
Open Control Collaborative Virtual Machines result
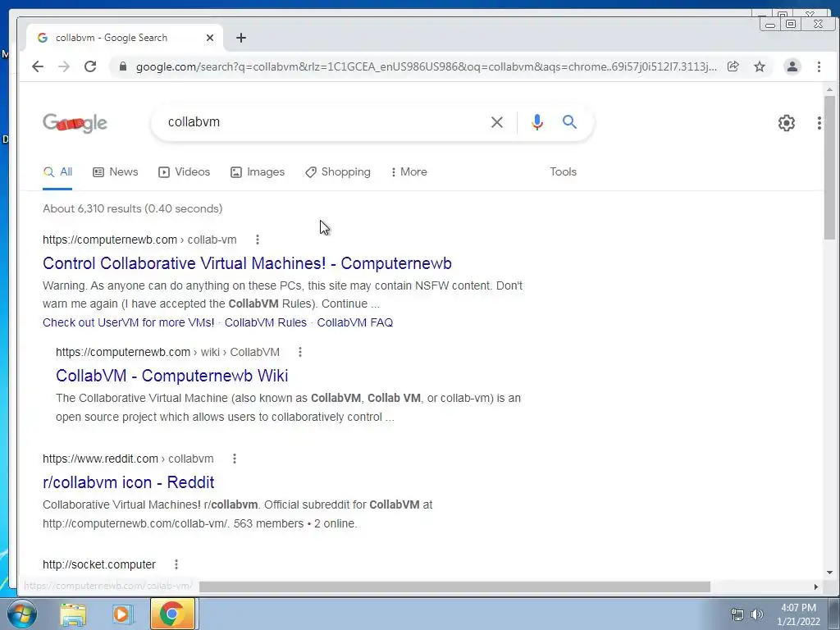point(247,263)
